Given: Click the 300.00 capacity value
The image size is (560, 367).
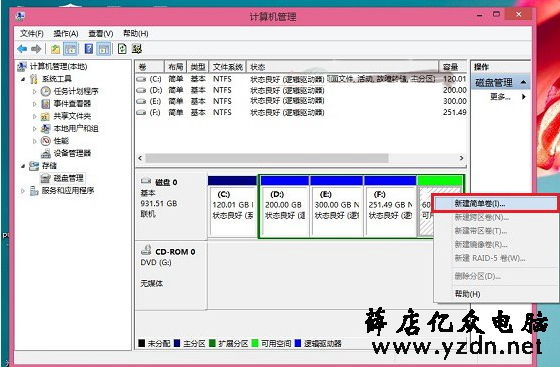Looking at the screenshot, I should click(455, 101).
